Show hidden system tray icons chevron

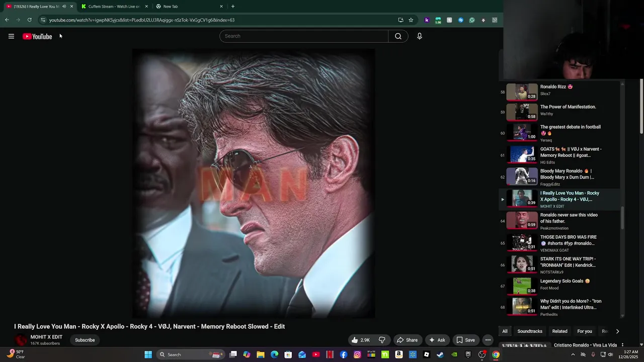[573, 354]
